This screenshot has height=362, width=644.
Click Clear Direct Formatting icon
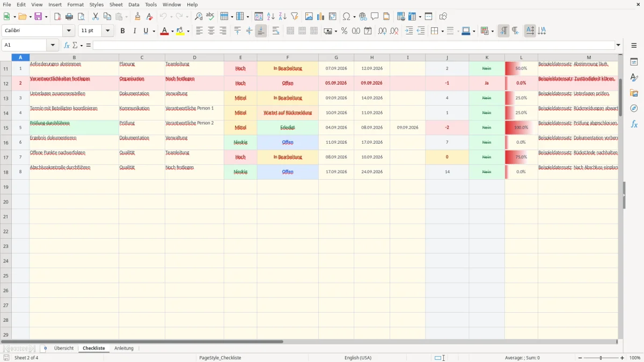(149, 17)
